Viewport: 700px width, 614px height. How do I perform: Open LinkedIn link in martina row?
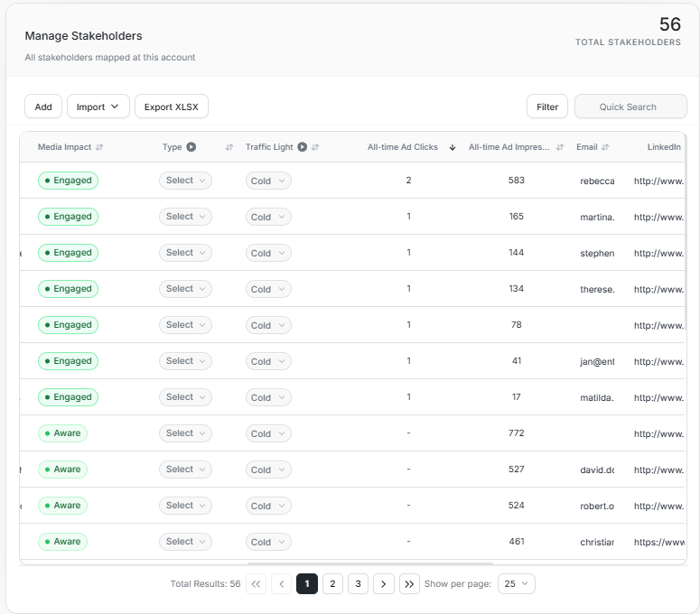(x=659, y=217)
